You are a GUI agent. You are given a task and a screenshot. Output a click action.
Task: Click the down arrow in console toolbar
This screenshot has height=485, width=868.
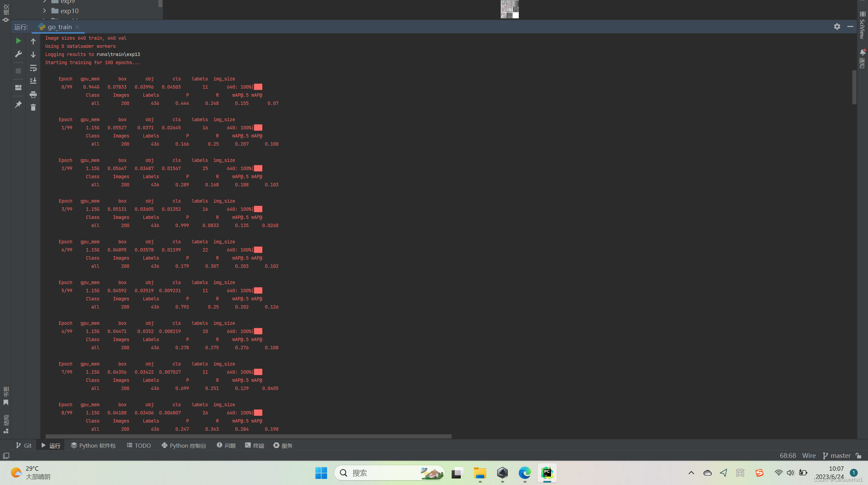[33, 55]
